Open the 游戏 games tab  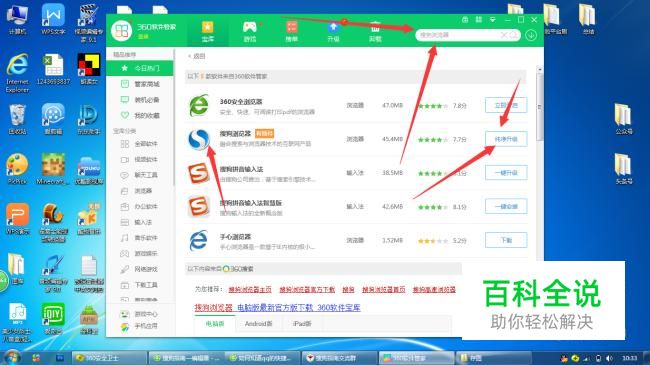pyautogui.click(x=250, y=32)
